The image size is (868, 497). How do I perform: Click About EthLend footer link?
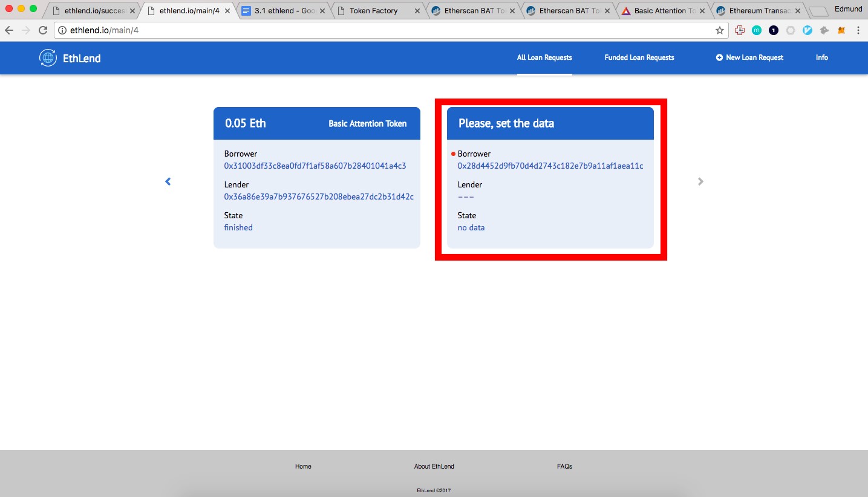click(x=434, y=466)
